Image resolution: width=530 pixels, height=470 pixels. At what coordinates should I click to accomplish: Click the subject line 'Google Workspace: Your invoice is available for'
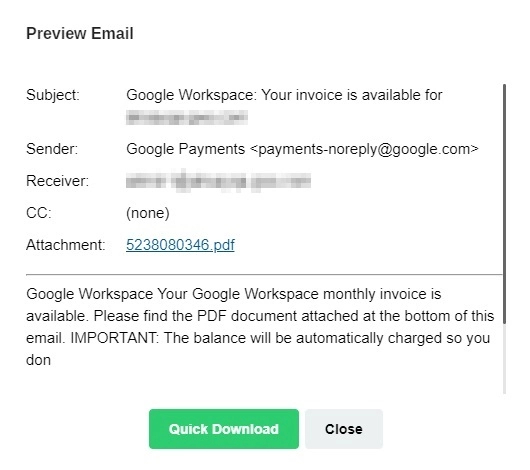tap(284, 95)
